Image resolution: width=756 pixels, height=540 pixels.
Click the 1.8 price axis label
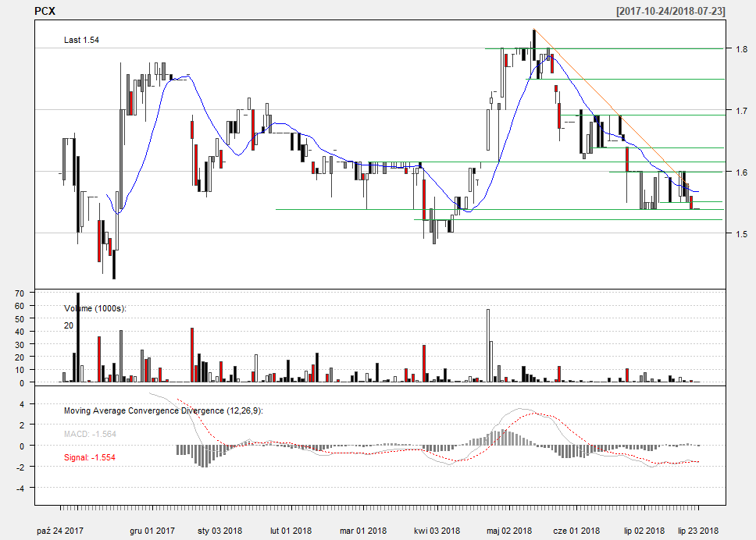[x=741, y=48]
